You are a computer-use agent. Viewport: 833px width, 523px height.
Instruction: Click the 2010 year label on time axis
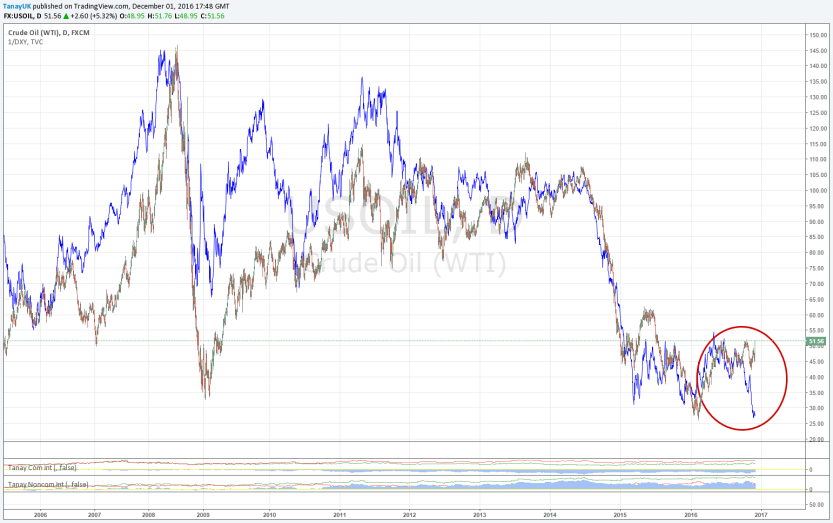270,514
